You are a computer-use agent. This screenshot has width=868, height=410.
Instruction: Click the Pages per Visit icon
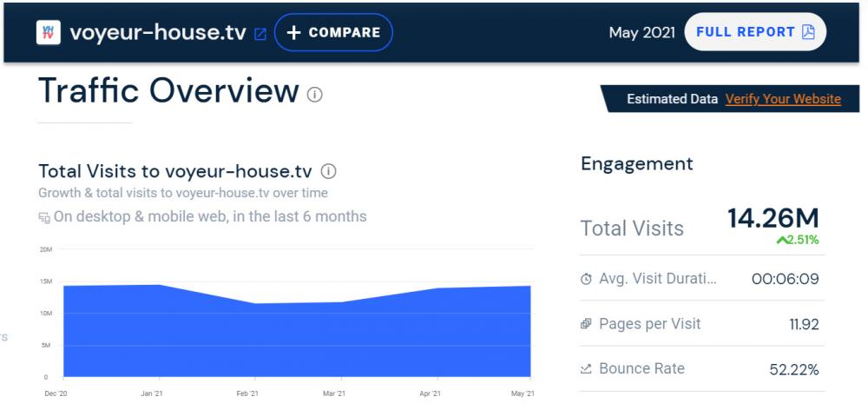pyautogui.click(x=586, y=324)
